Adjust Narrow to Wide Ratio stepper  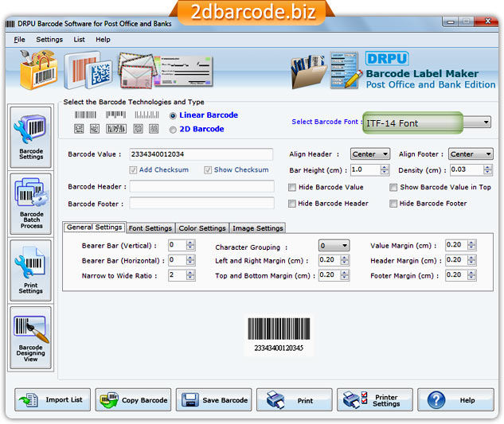pyautogui.click(x=190, y=275)
